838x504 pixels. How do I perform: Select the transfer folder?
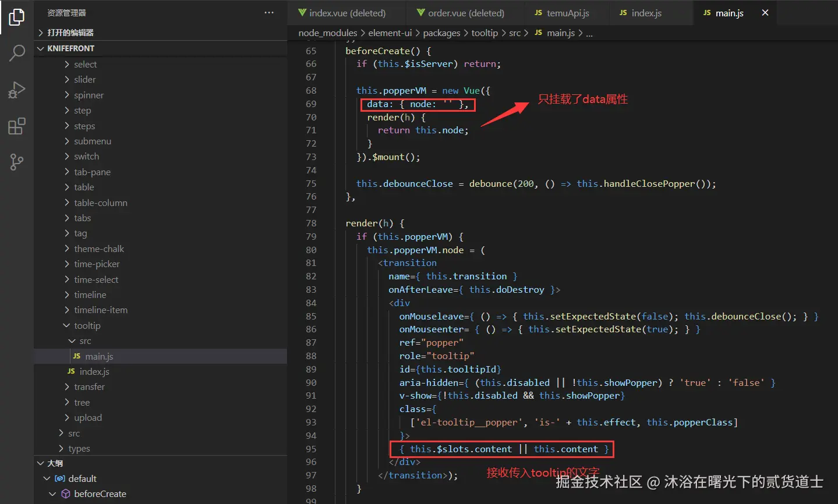click(x=160, y=386)
